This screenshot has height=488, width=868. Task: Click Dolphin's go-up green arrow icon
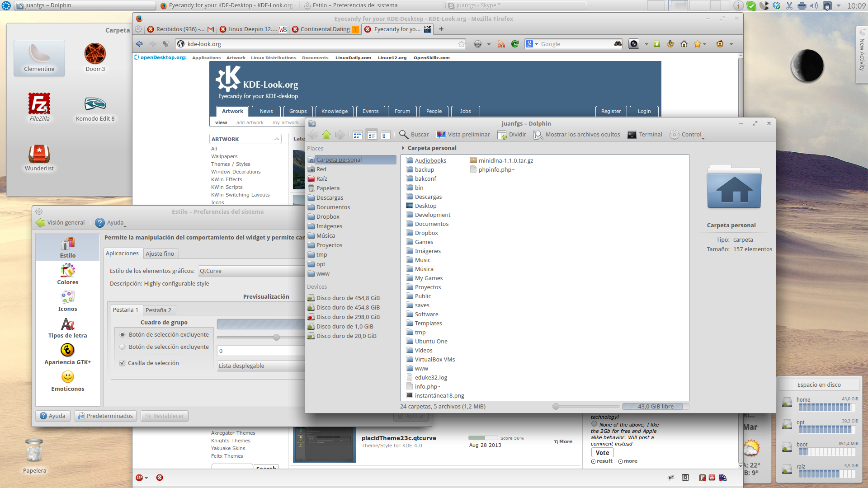tap(326, 135)
